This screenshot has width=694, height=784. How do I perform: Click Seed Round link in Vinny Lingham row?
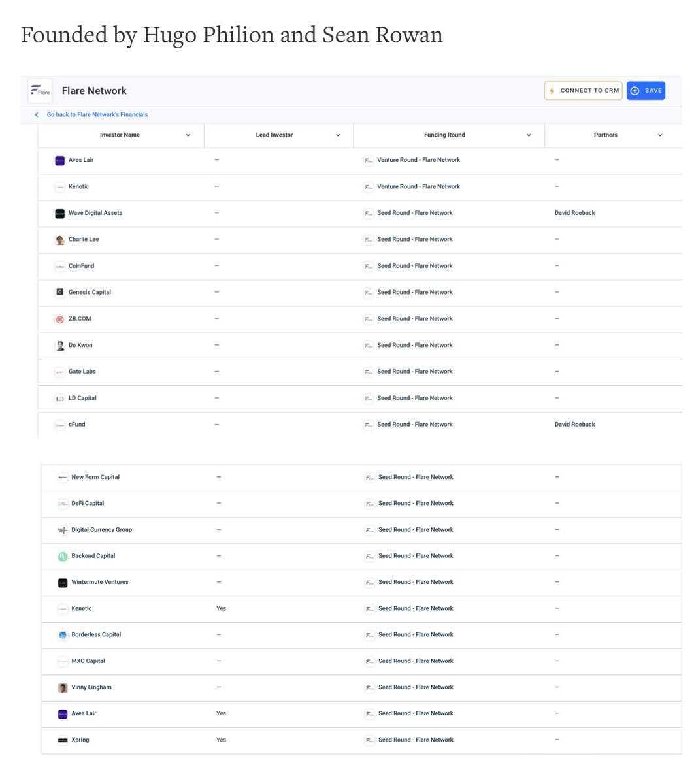[416, 687]
